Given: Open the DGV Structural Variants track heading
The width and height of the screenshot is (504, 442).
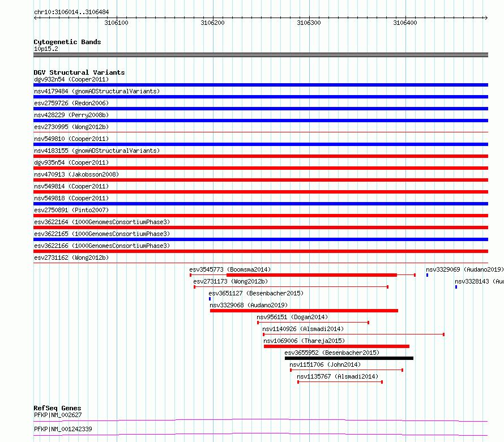Looking at the screenshot, I should tap(79, 72).
